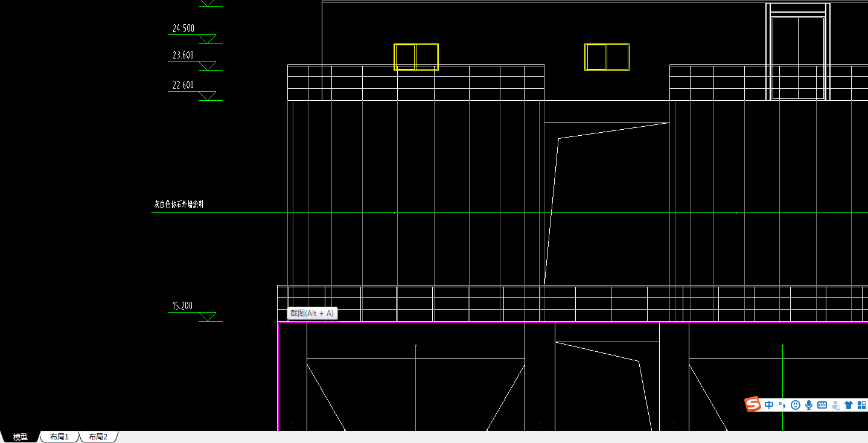Select the 灰白色仿石外墙涂料 annotation text
The image size is (868, 443).
coord(179,205)
